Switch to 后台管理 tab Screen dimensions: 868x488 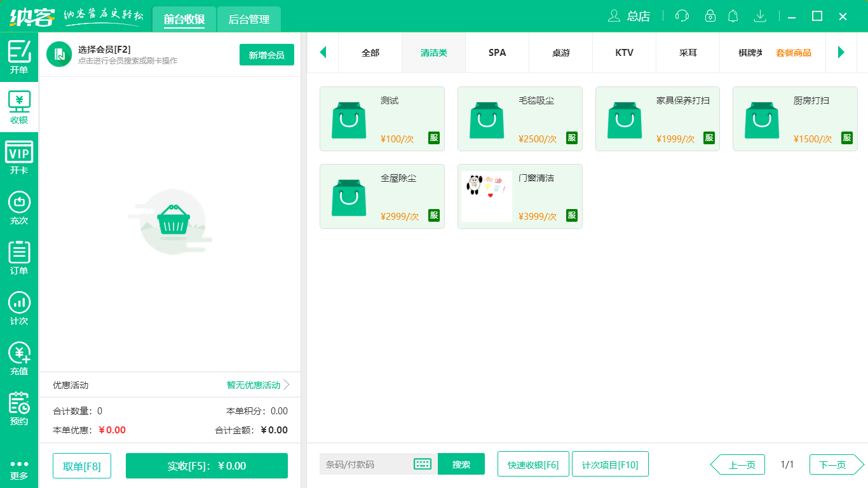point(249,19)
